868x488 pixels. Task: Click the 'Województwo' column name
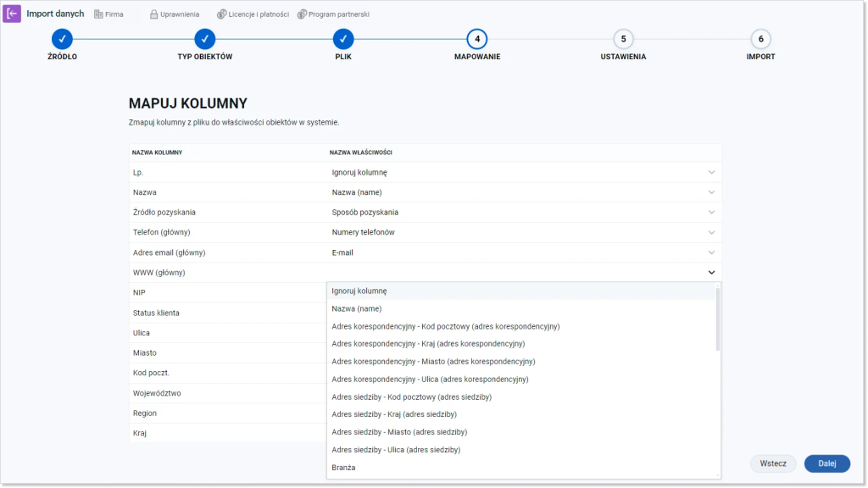157,393
